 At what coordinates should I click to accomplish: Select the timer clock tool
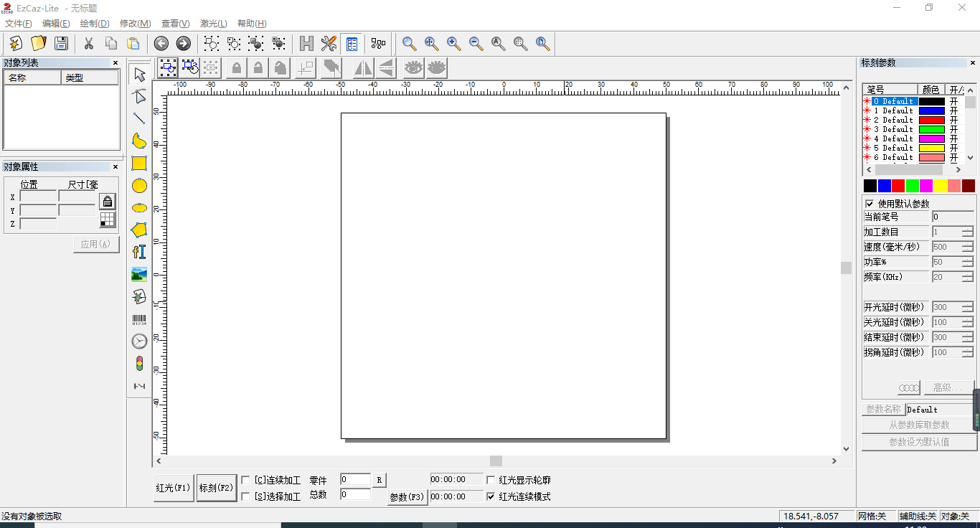tap(139, 341)
